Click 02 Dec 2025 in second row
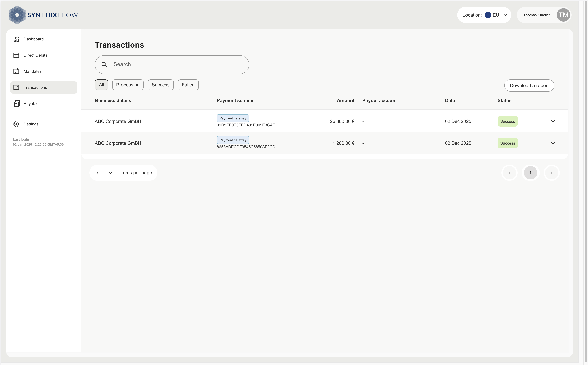 click(458, 143)
